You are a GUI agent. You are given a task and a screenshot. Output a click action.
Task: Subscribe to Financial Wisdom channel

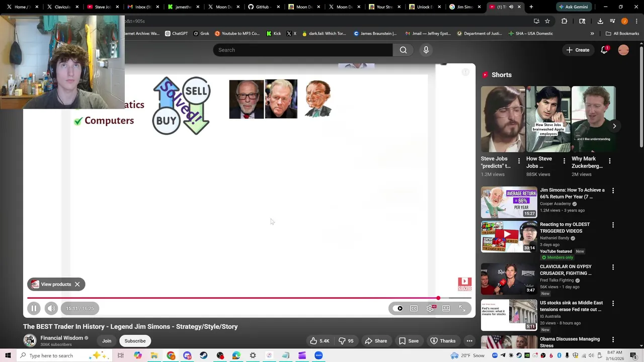[135, 341]
